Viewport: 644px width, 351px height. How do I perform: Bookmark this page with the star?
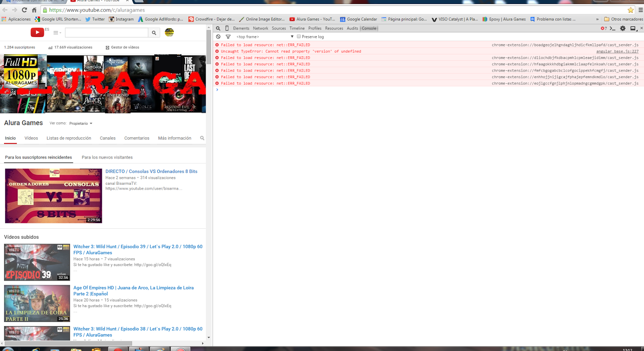click(631, 10)
